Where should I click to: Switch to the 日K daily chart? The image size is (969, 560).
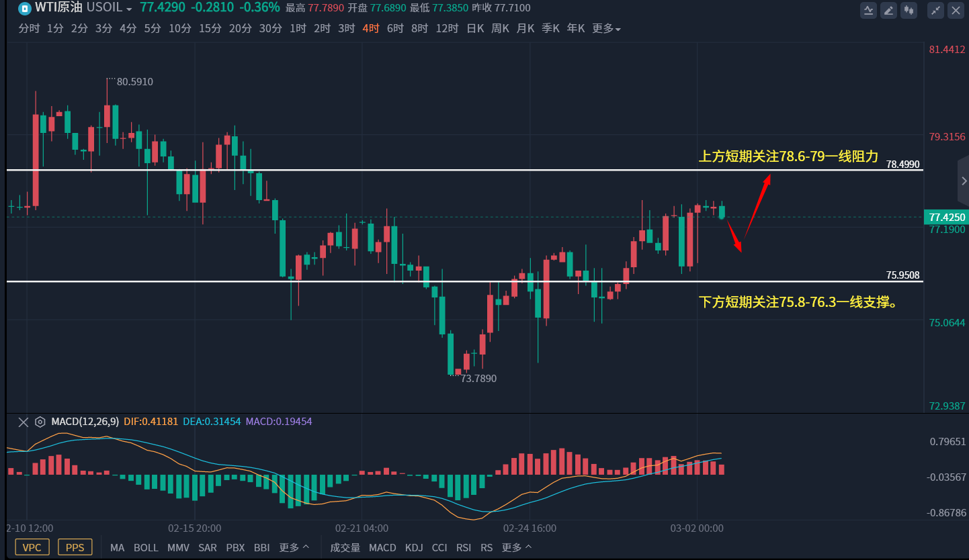click(x=475, y=28)
